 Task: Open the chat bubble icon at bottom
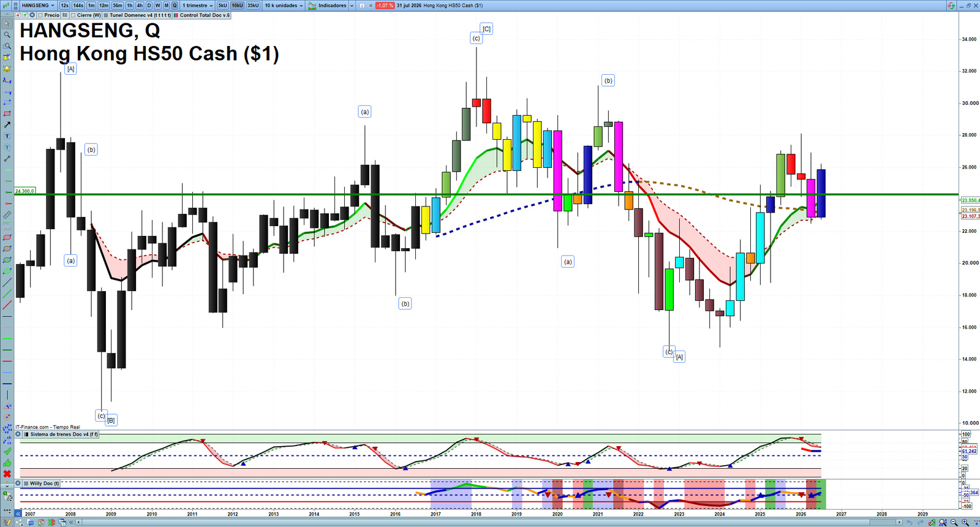(x=31, y=523)
